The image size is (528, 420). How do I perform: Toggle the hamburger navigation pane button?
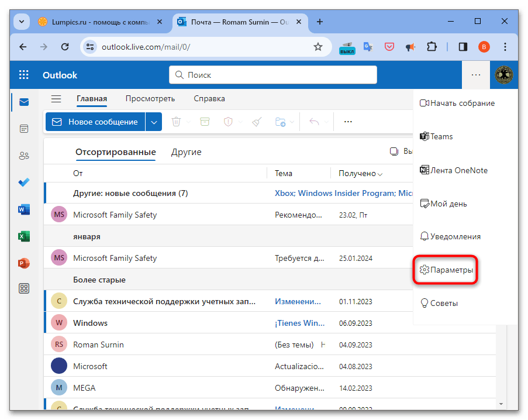coord(56,99)
